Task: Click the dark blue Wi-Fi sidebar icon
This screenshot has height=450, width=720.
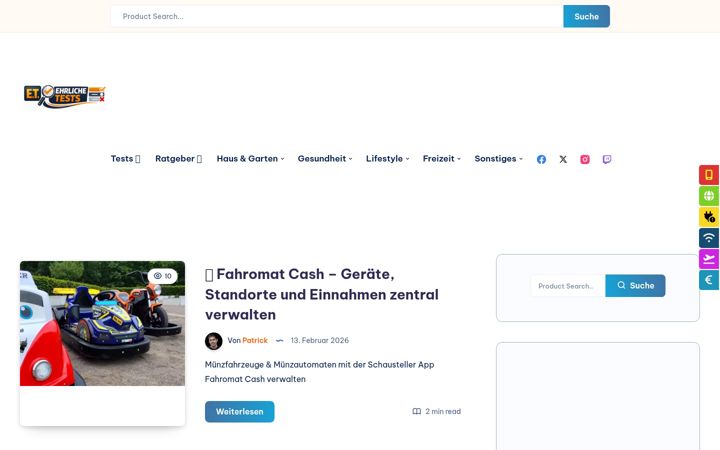Action: (x=709, y=238)
